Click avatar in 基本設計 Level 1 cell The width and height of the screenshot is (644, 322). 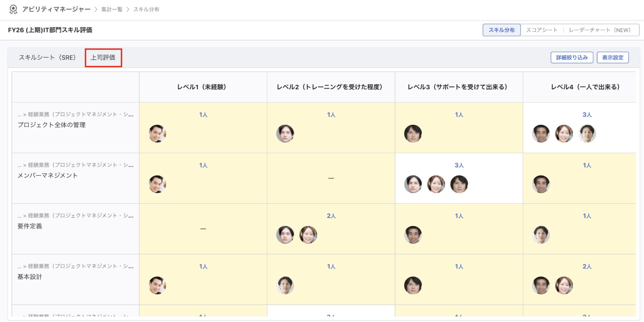coord(157,285)
